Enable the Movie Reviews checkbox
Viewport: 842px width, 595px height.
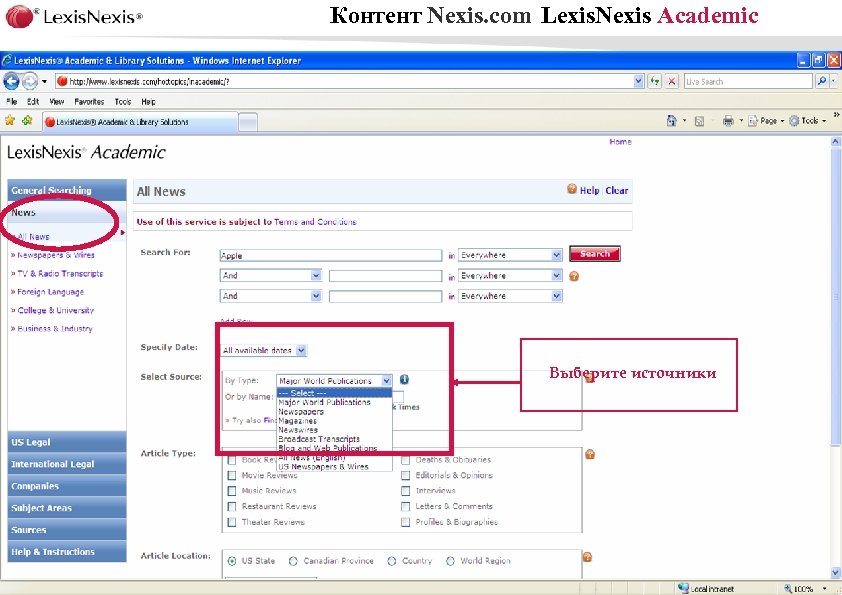pyautogui.click(x=232, y=476)
